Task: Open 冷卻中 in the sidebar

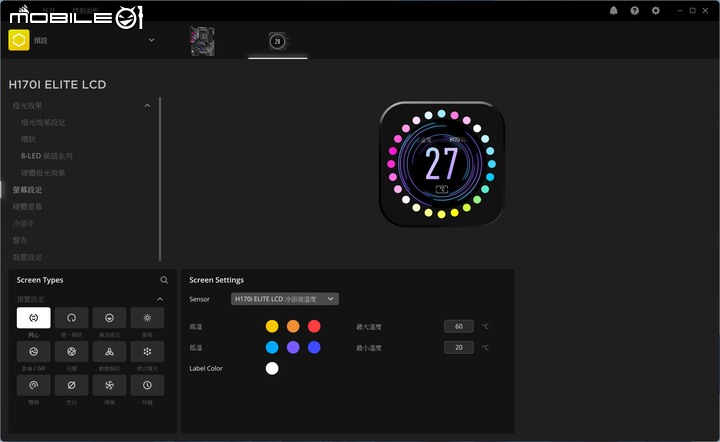Action: 24,224
